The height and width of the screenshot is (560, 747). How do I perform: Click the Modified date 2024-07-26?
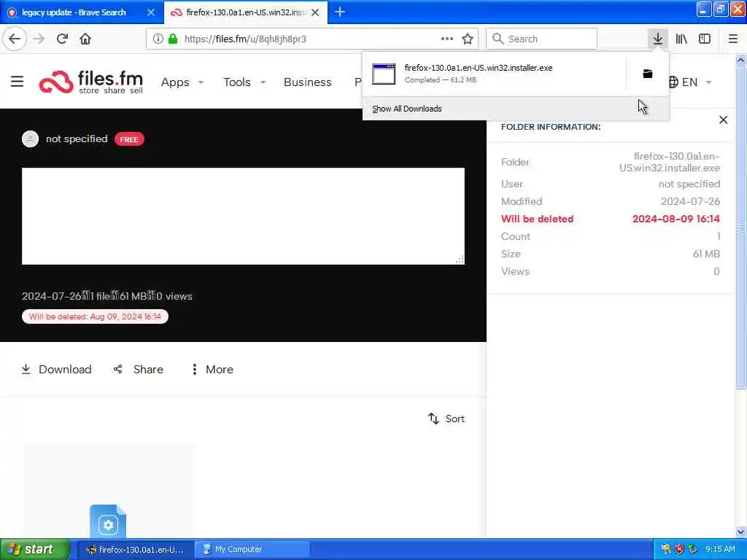pos(690,201)
